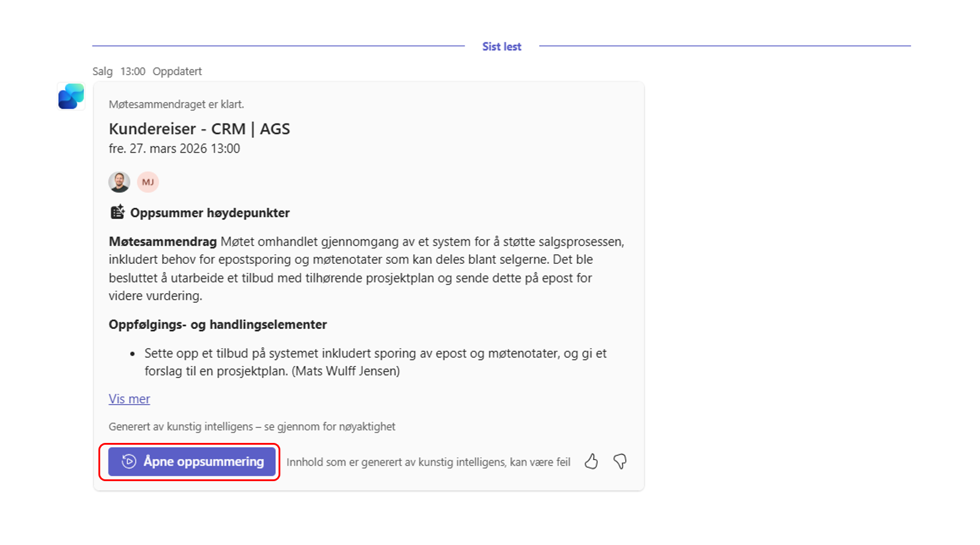The width and height of the screenshot is (980, 545).
Task: Give thumbs down feedback on summary
Action: click(x=620, y=461)
